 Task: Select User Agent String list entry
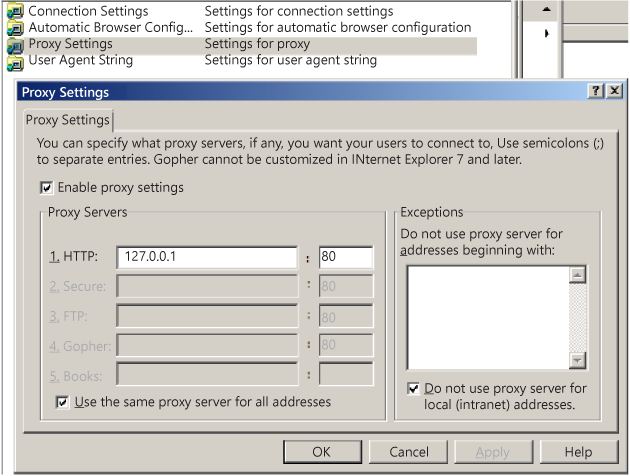click(x=80, y=61)
